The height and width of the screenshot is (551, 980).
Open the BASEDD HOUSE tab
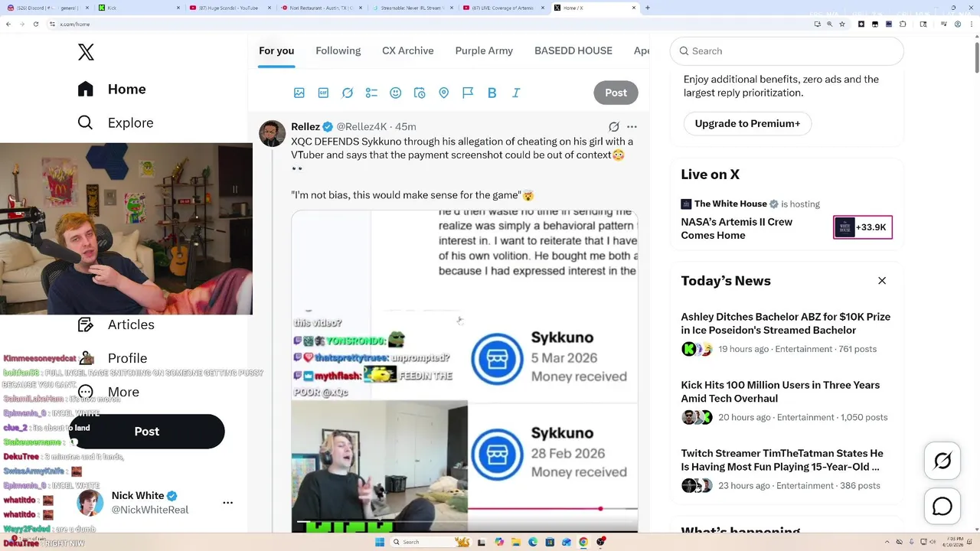coord(573,51)
